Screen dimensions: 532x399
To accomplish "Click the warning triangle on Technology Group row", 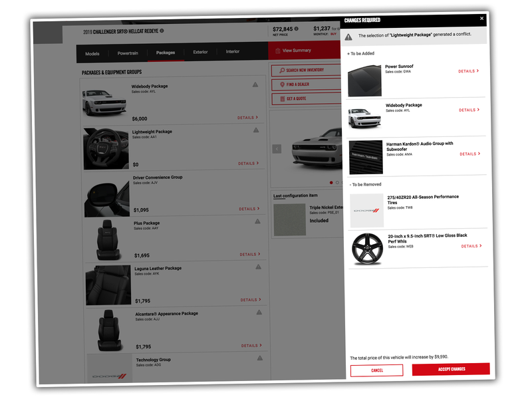I will [259, 358].
